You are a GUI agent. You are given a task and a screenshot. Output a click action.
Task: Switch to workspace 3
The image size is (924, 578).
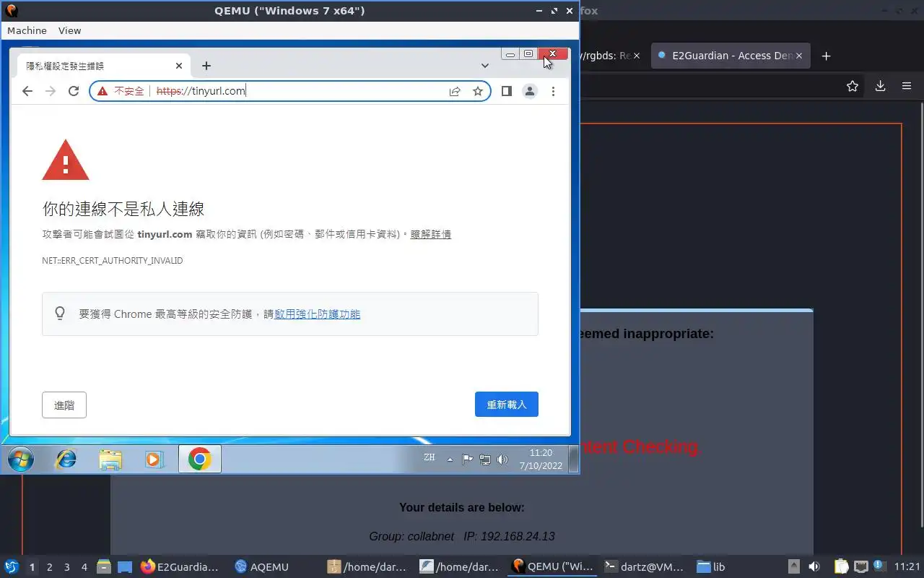66,567
